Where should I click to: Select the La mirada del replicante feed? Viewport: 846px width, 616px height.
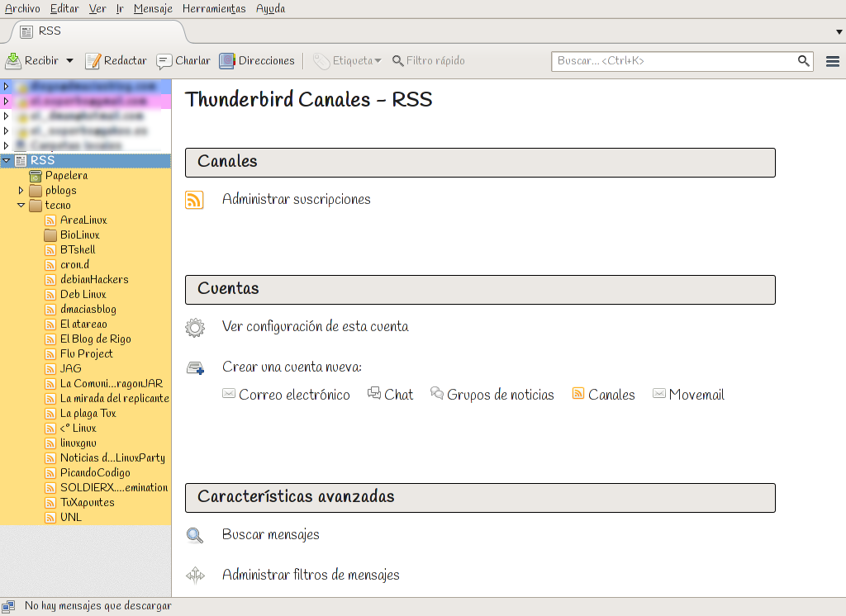coord(114,399)
